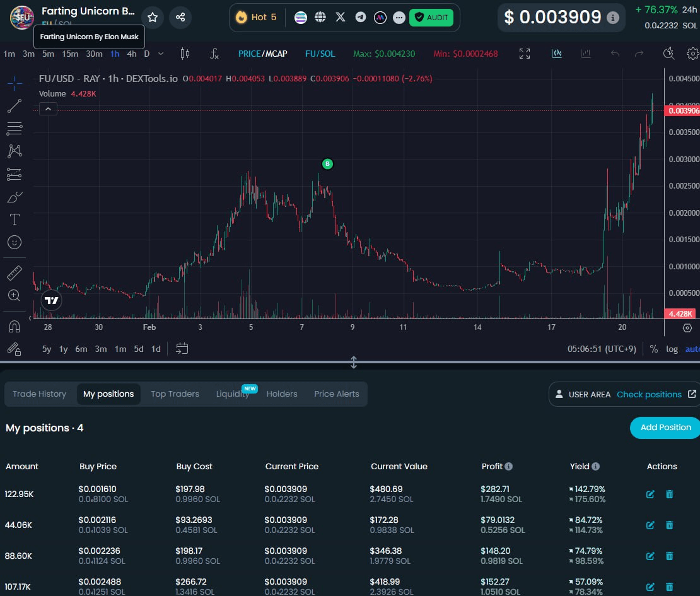Select the 4h timeframe
The height and width of the screenshot is (596, 700).
click(x=132, y=54)
